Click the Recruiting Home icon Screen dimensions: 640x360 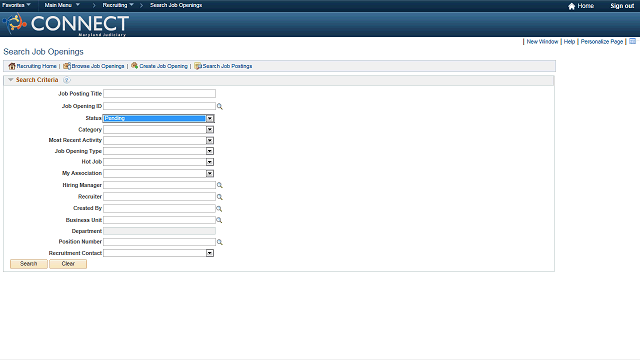(12, 66)
